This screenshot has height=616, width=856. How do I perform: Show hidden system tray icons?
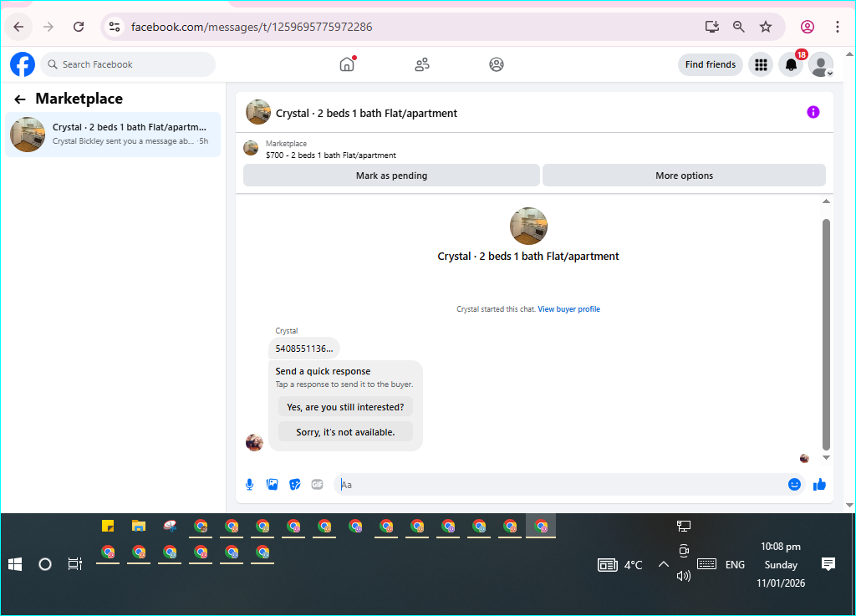click(x=663, y=564)
